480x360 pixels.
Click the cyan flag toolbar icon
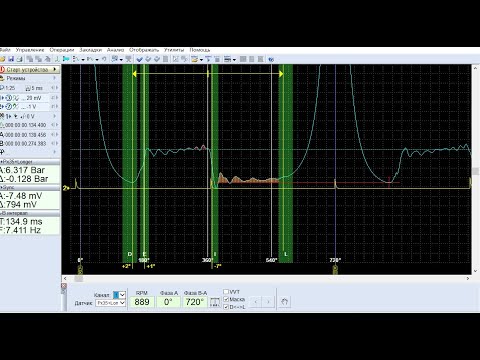[66, 59]
